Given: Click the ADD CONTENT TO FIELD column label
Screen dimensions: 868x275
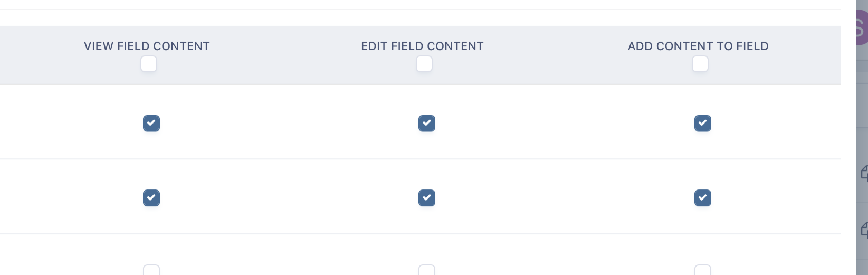Looking at the screenshot, I should point(698,46).
